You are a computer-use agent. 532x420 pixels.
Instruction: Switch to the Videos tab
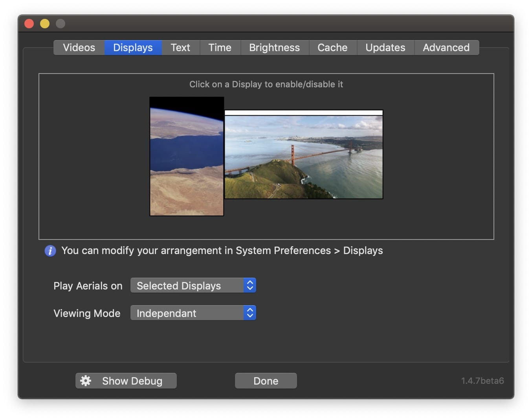coord(79,48)
